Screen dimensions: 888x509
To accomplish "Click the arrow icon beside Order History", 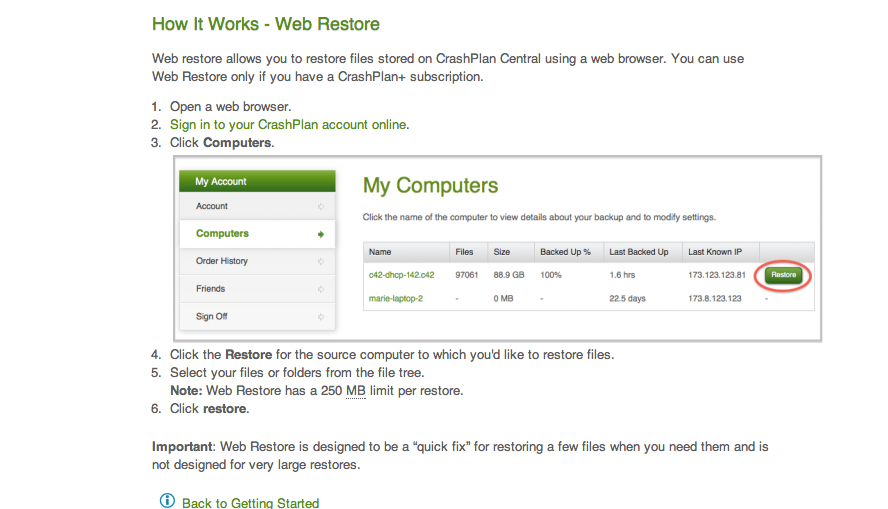I will 321,262.
